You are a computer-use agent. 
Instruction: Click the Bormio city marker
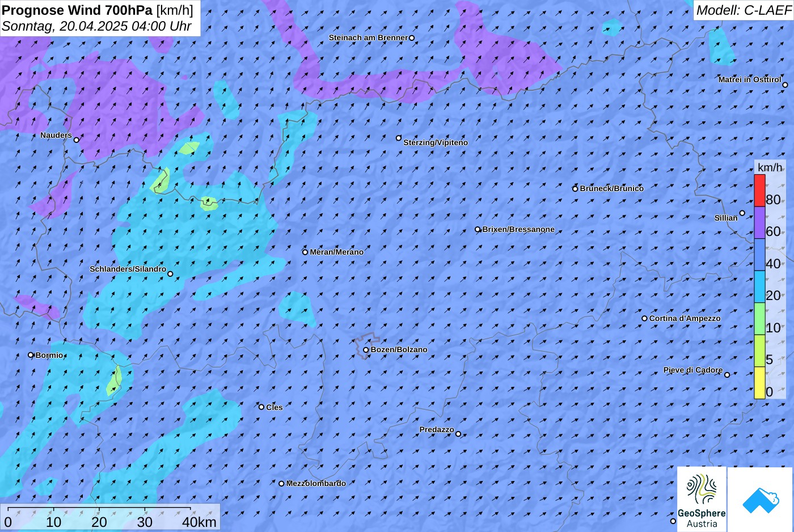[31, 355]
